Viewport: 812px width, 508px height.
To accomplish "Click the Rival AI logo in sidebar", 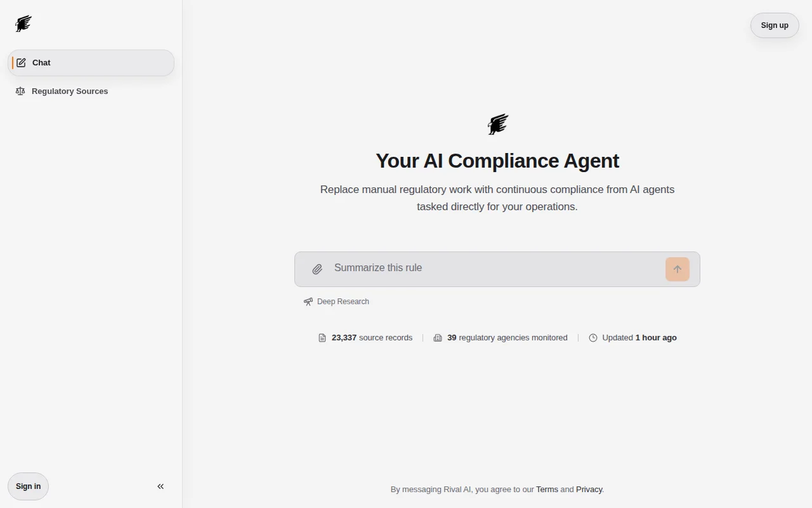I will point(23,24).
